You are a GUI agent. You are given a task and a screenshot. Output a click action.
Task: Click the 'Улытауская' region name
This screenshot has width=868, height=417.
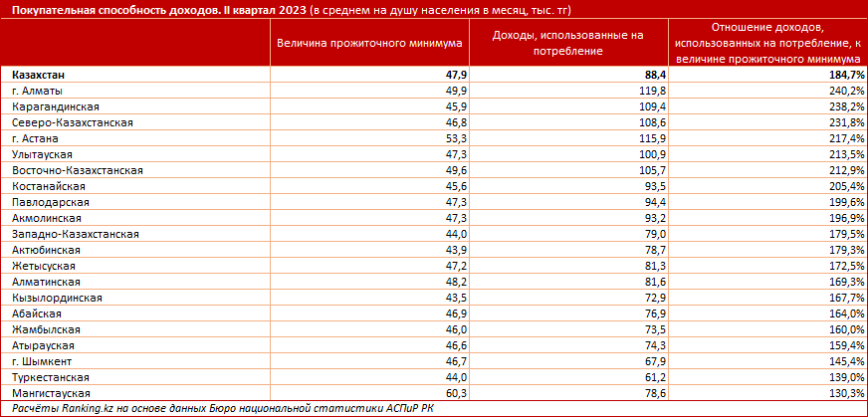tap(44, 154)
